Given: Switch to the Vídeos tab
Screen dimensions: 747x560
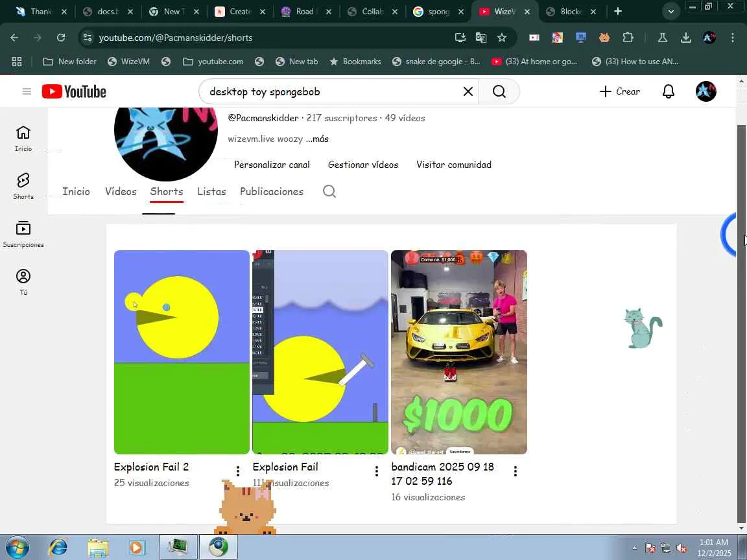Looking at the screenshot, I should [x=121, y=191].
